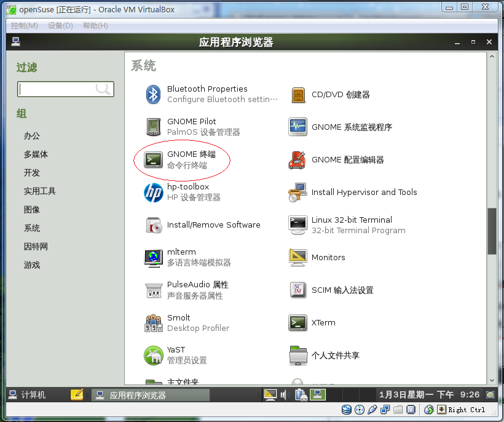
Task: Click the magnifier icon in filter box
Action: 103,89
